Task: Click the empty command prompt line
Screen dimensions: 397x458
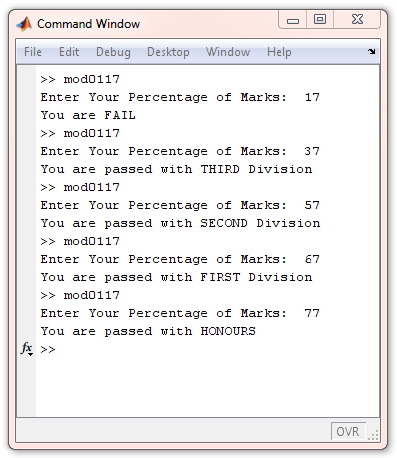Action: coord(207,349)
